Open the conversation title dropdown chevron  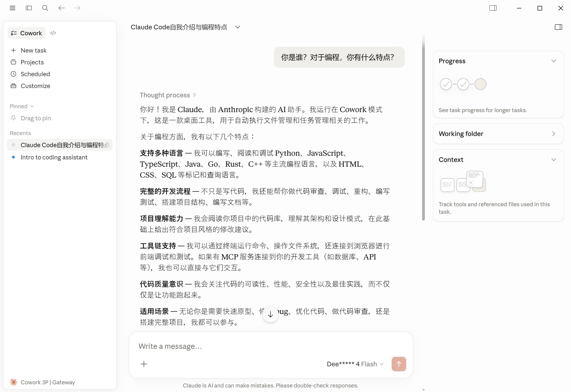point(238,27)
